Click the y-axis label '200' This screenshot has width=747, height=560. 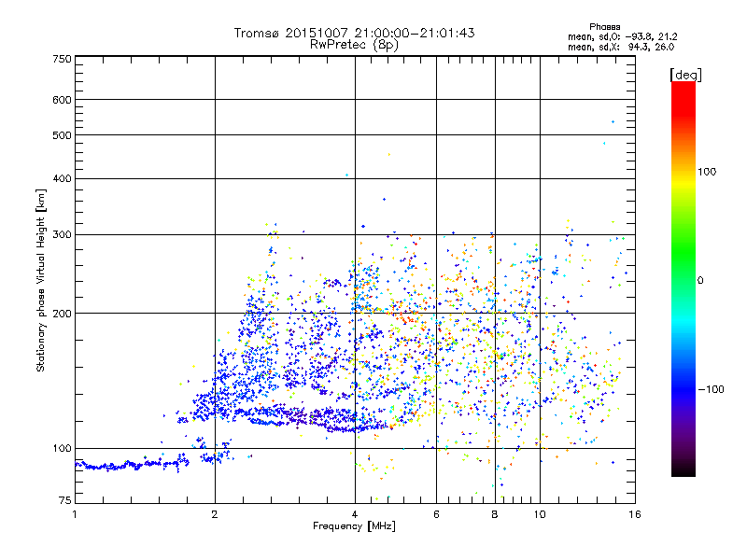(62, 314)
